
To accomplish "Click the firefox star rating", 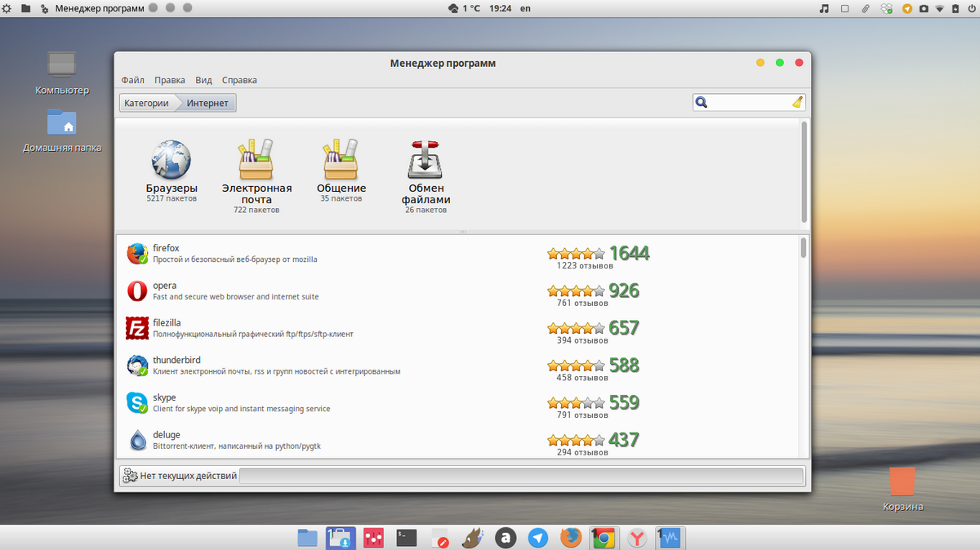I will (577, 254).
